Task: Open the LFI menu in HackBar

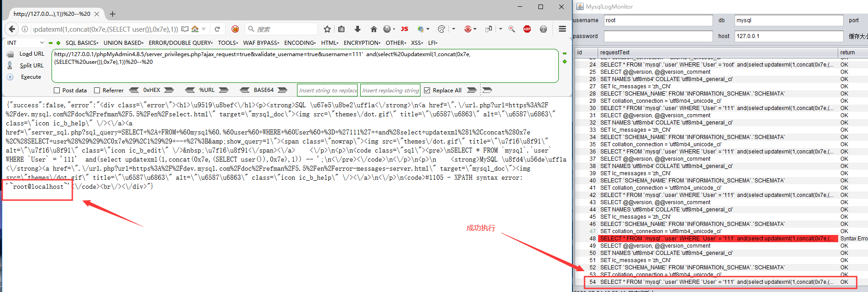Action: [433, 43]
